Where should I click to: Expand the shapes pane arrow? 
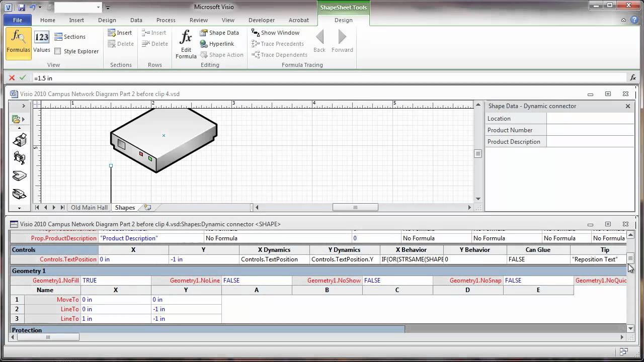point(23,106)
